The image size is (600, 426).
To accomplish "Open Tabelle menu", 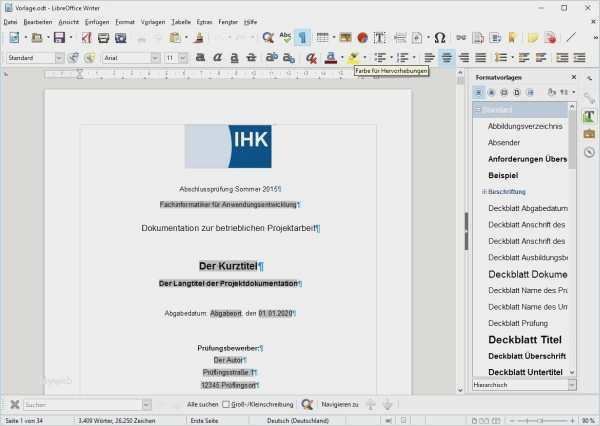I will click(181, 22).
